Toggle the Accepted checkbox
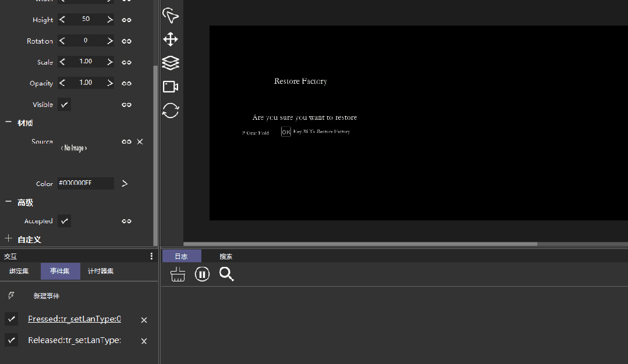This screenshot has height=364, width=628. (x=64, y=221)
